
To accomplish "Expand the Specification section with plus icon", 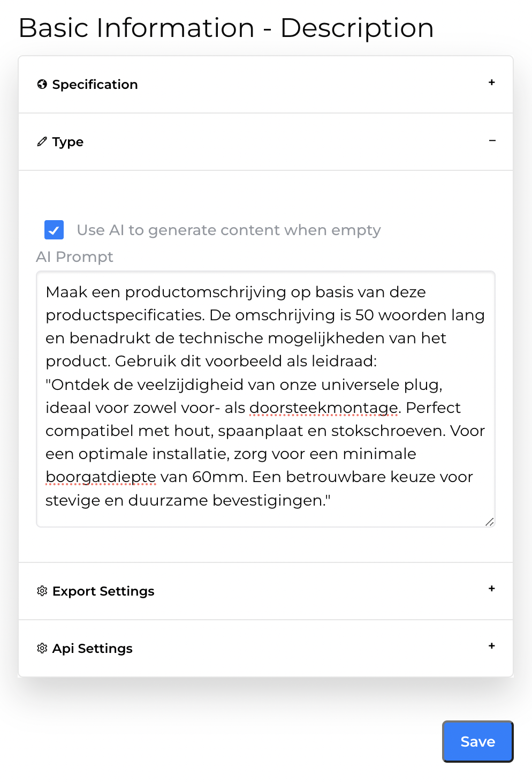I will [x=491, y=82].
